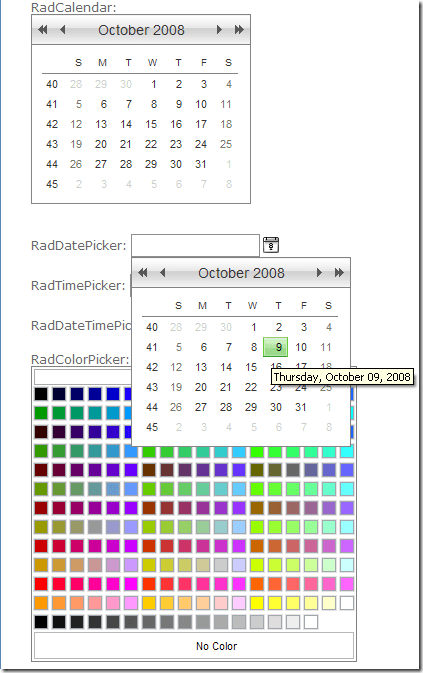Viewport: 423px width, 673px height.
Task: Click previous month arrow in date picker popup
Action: tap(163, 273)
